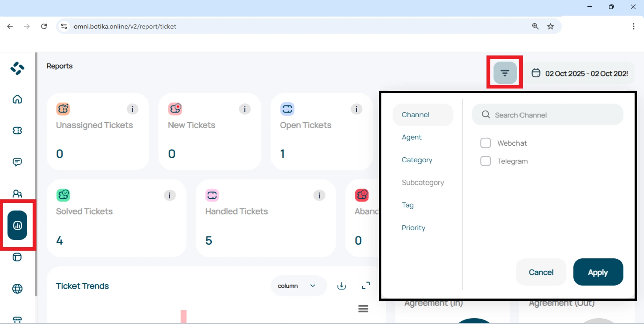Open the column chart type dropdown

[297, 286]
